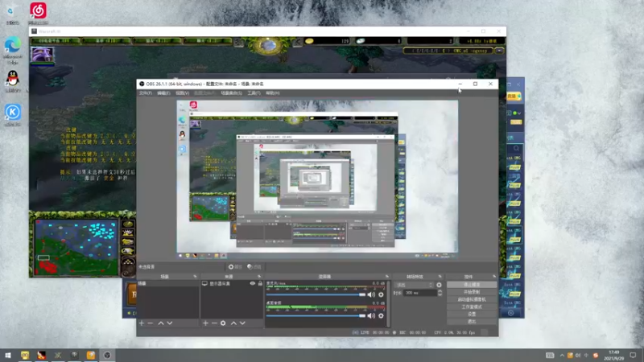Click the settings gear at platform sidebar bottom
This screenshot has height=362, width=644.
click(510, 313)
